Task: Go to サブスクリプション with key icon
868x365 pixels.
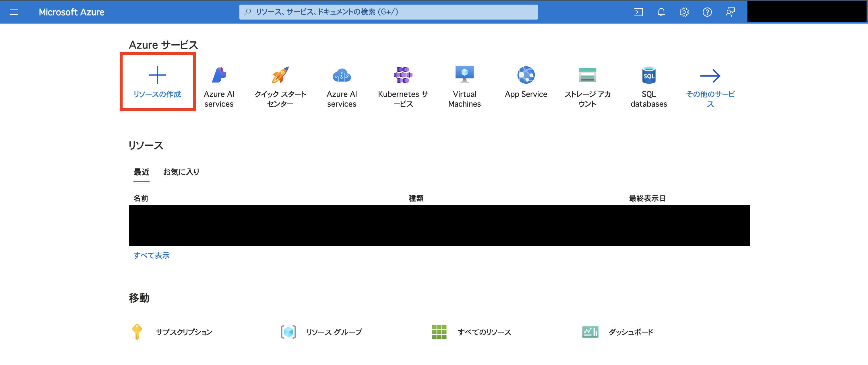Action: pyautogui.click(x=184, y=332)
